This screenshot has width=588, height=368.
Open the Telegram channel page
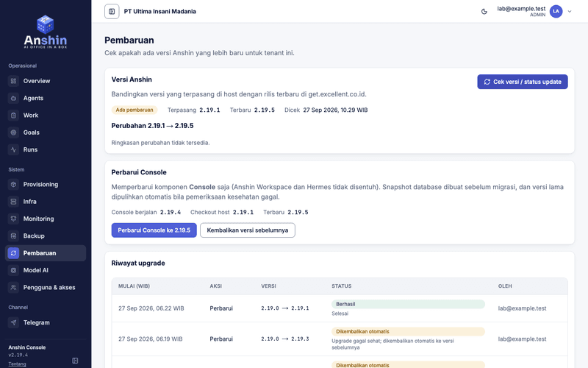point(46,322)
